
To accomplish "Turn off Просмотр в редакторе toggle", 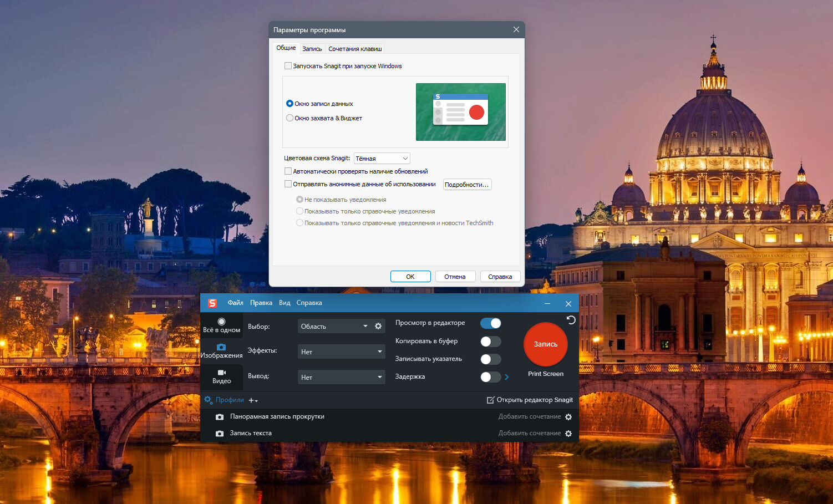I will tap(491, 323).
